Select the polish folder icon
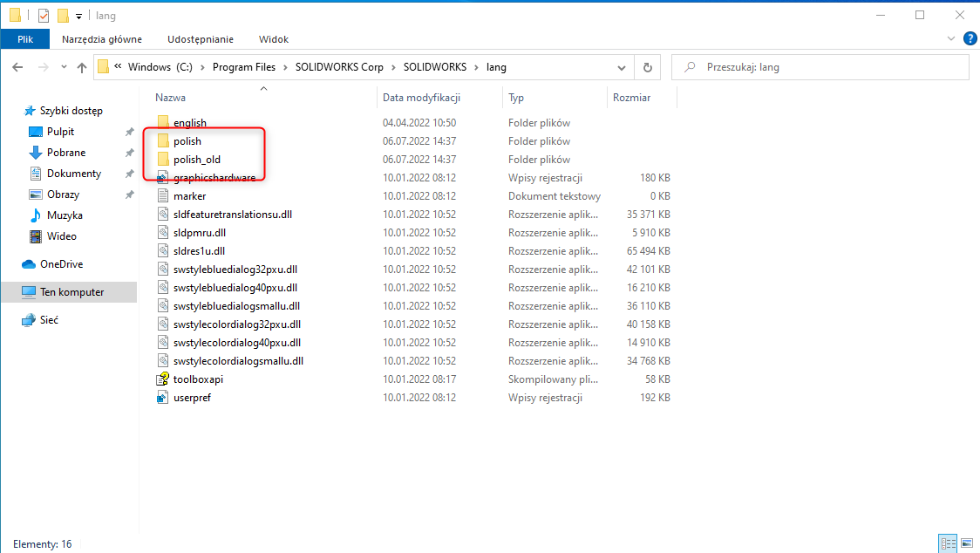The height and width of the screenshot is (553, 980). click(163, 140)
